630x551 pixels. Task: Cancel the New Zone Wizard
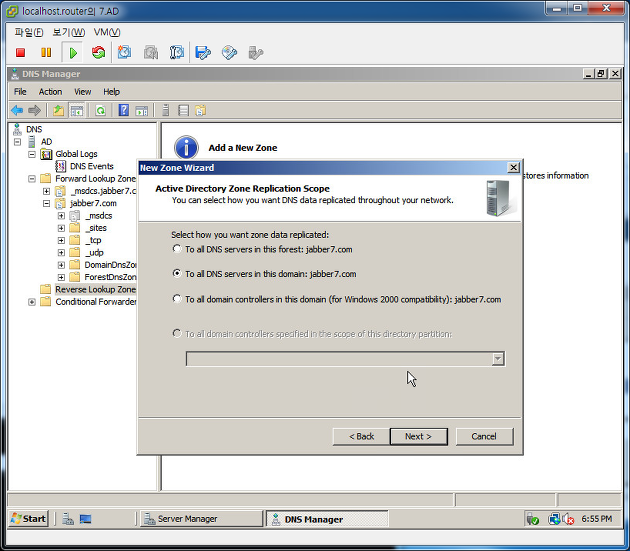coord(484,436)
